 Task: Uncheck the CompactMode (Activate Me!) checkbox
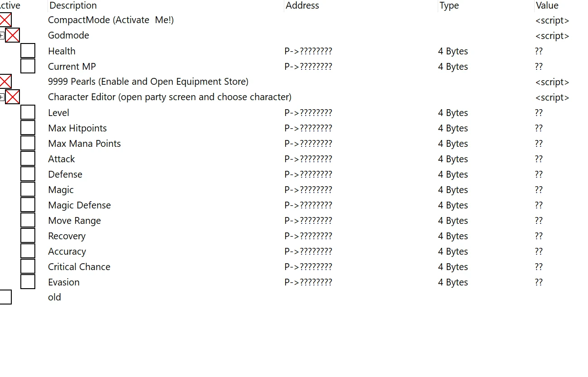pos(5,20)
